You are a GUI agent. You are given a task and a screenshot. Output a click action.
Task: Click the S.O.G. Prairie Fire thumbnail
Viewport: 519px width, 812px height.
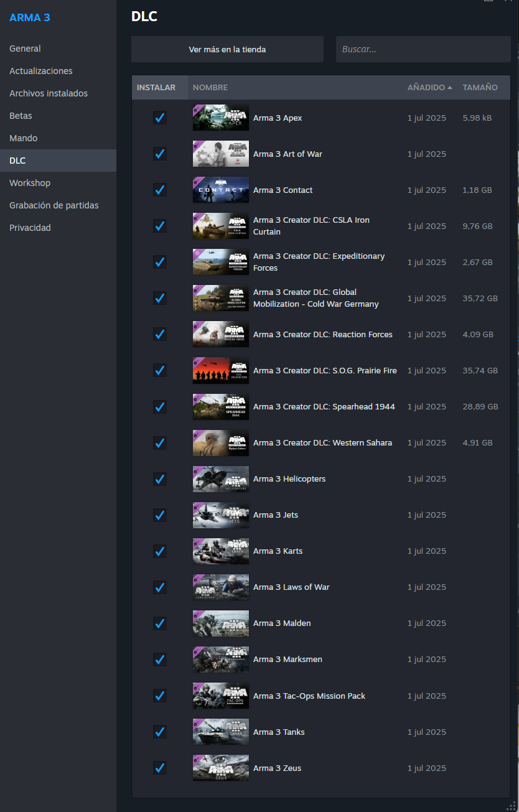220,370
